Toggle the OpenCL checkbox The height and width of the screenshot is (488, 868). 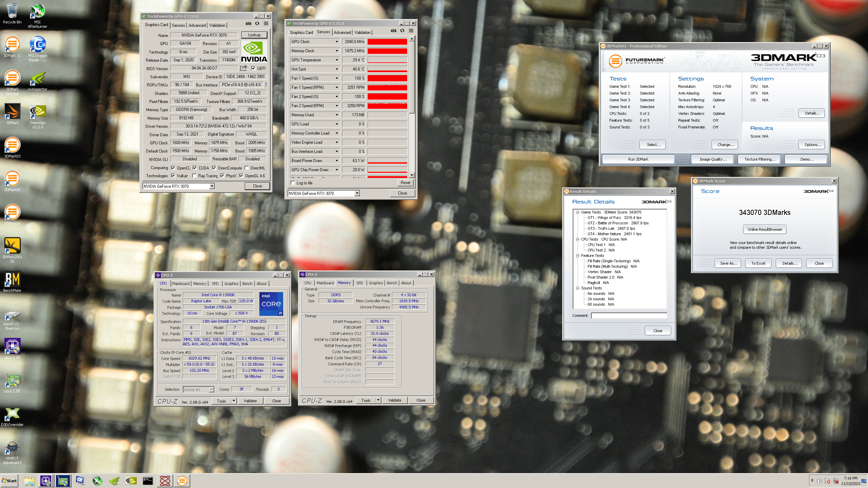click(173, 168)
